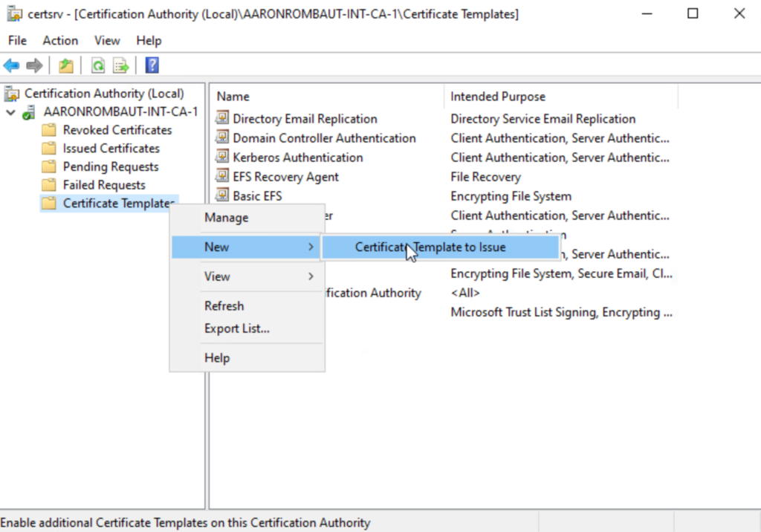The height and width of the screenshot is (532, 761).
Task: Click the Export List toolbar icon
Action: pos(120,66)
